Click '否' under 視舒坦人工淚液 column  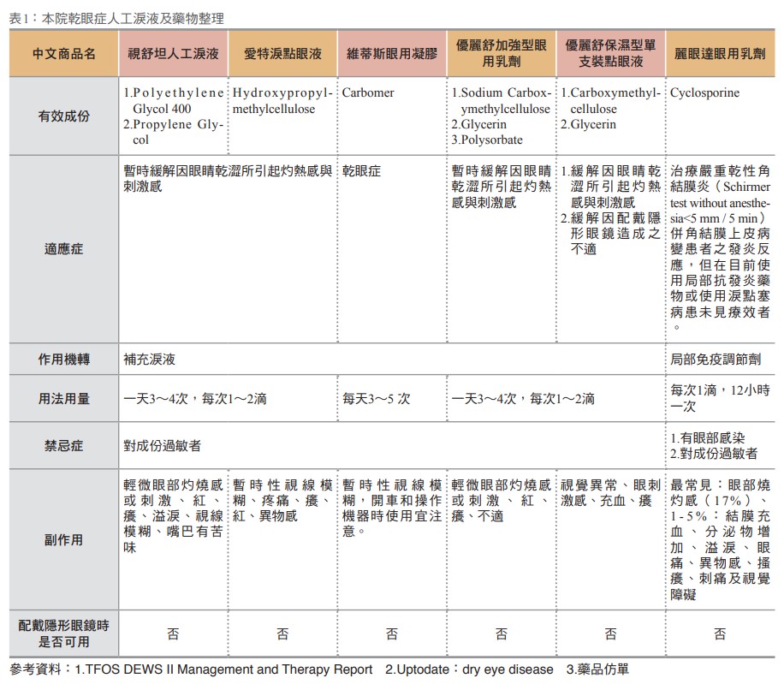[x=173, y=634]
